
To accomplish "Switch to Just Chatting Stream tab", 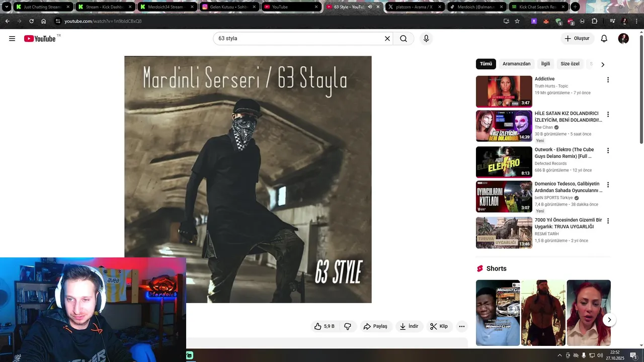I will tap(43, 7).
